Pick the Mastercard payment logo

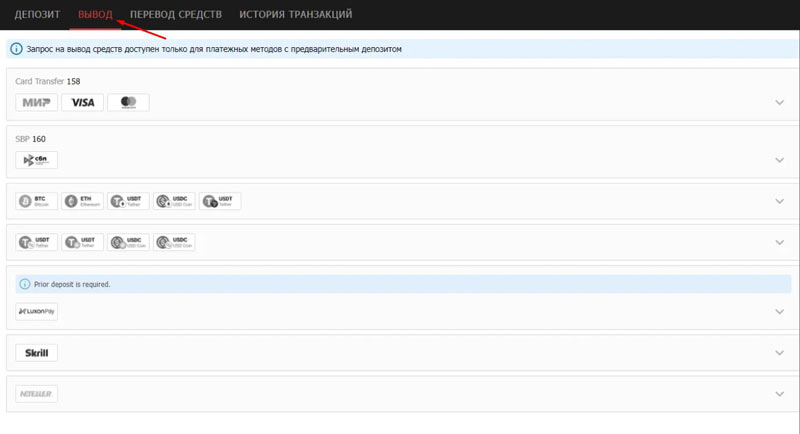(x=128, y=102)
